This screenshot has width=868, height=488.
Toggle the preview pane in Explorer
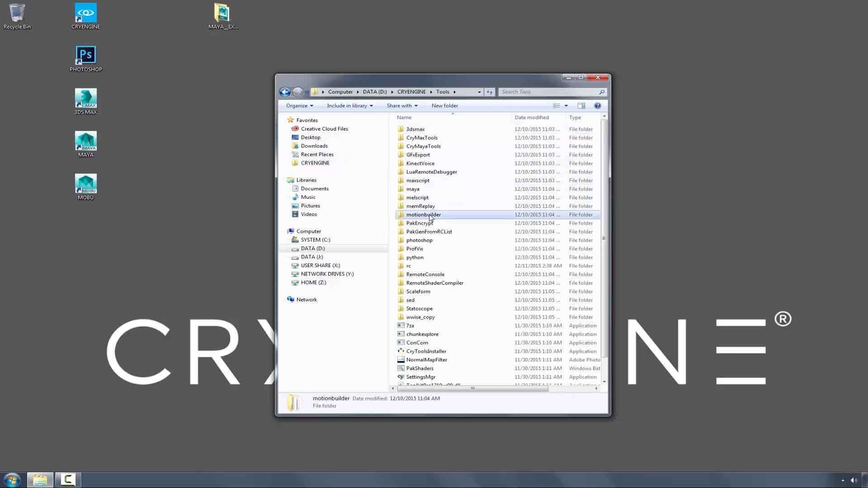point(581,105)
